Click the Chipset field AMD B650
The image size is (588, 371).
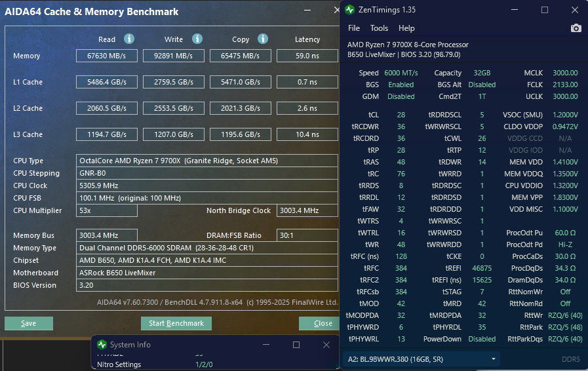click(207, 260)
